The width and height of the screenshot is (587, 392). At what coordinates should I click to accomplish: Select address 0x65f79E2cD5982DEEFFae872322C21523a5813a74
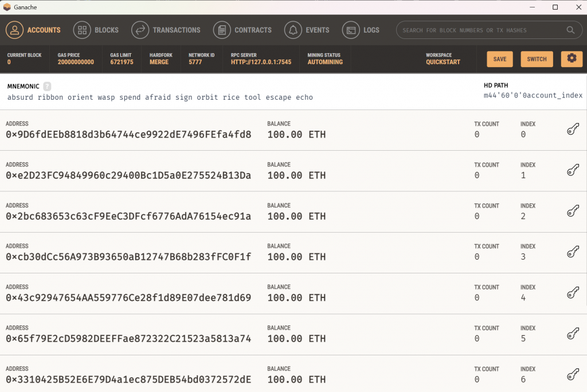click(x=128, y=339)
